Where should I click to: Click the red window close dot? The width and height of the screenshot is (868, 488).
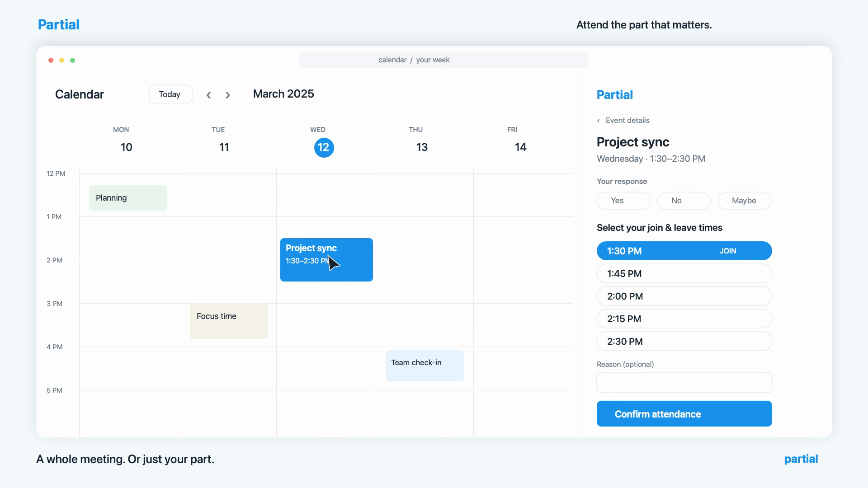coord(51,60)
